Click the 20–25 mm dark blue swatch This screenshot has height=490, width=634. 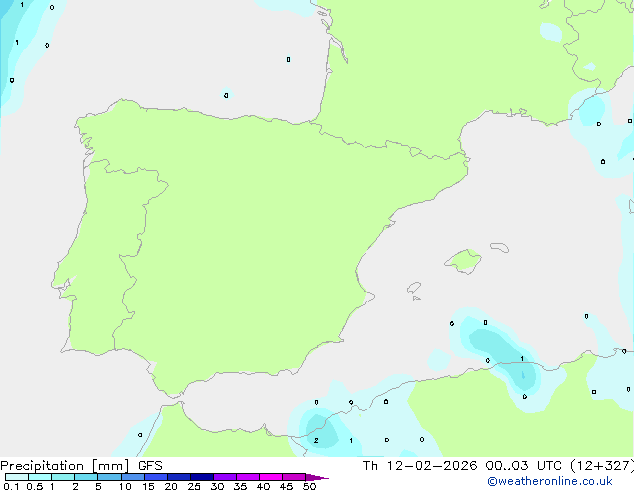pos(179,477)
